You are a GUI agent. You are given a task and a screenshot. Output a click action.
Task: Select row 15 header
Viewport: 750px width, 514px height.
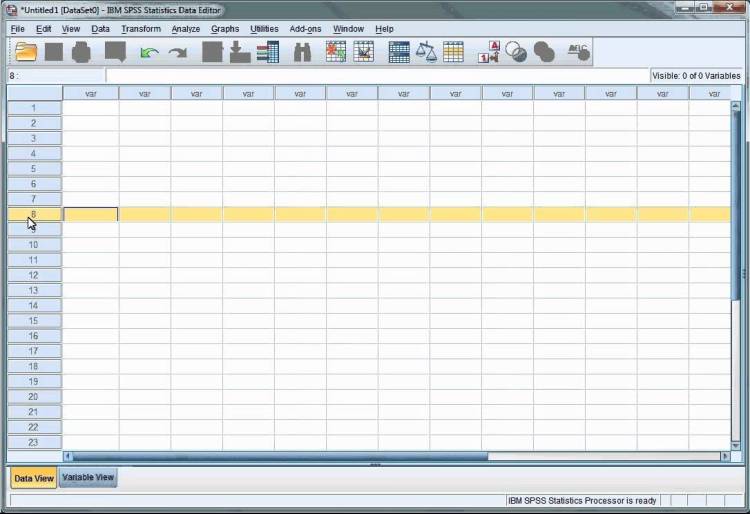[33, 321]
